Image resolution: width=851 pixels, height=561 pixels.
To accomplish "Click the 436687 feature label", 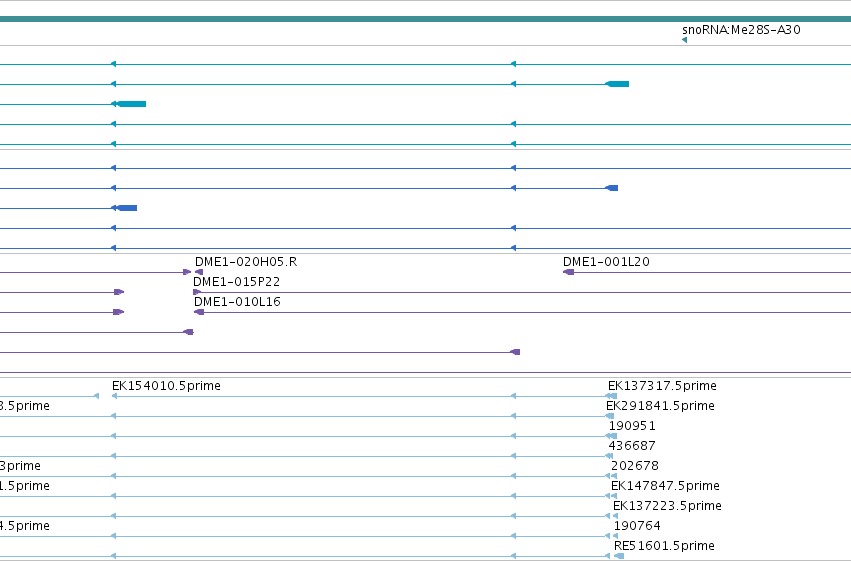I will (x=632, y=446).
